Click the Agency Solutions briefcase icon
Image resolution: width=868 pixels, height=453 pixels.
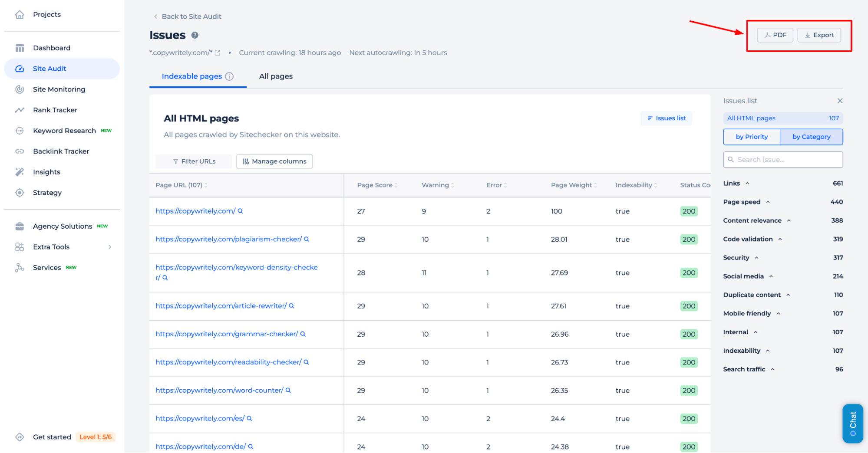tap(20, 226)
